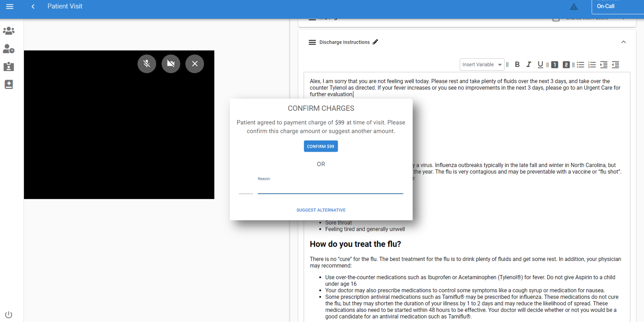This screenshot has width=644, height=324.
Task: Insert a numbered list
Action: (x=592, y=65)
